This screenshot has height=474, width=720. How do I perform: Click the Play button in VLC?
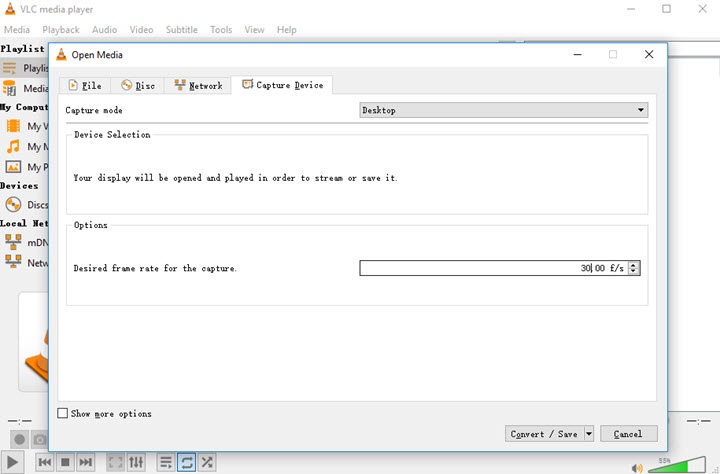tap(12, 462)
